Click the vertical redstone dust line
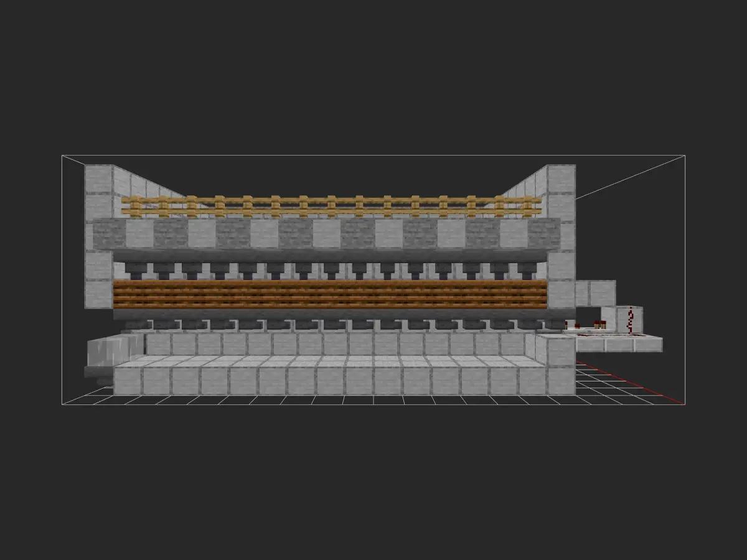 pyautogui.click(x=630, y=321)
